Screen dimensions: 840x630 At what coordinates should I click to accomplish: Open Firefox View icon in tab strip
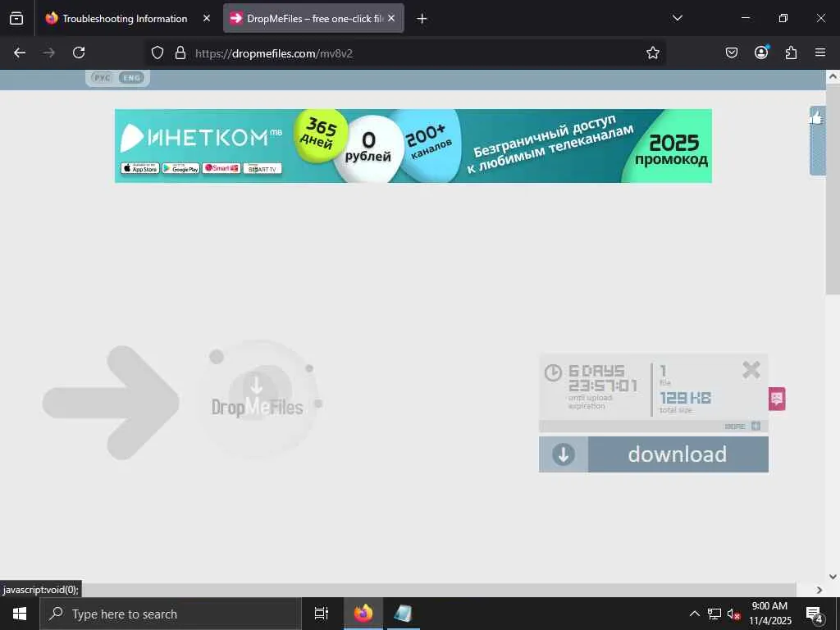click(16, 18)
